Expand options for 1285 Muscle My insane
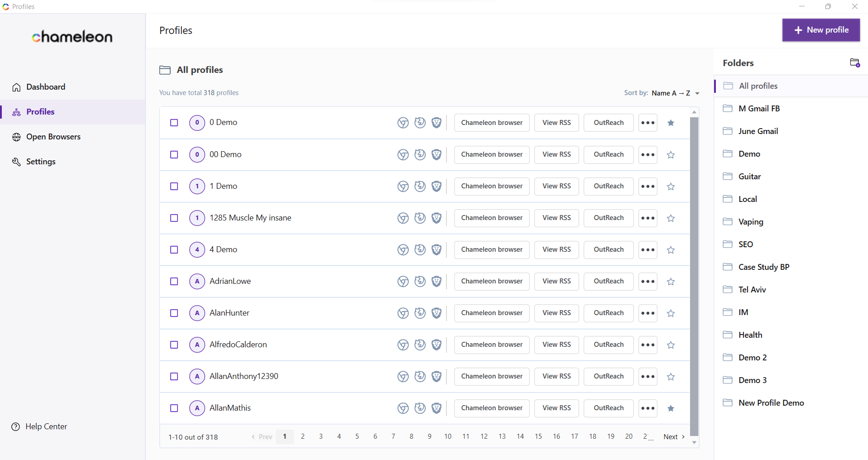The image size is (868, 460). [x=648, y=218]
